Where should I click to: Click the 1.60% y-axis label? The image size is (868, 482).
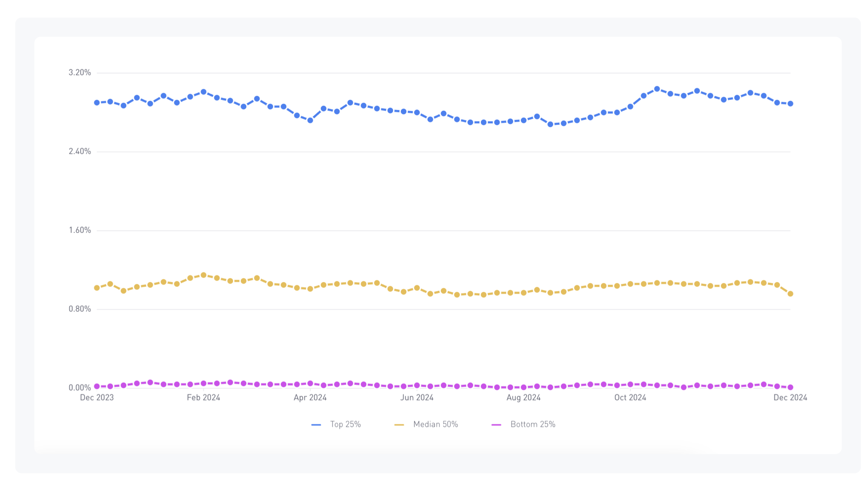80,230
